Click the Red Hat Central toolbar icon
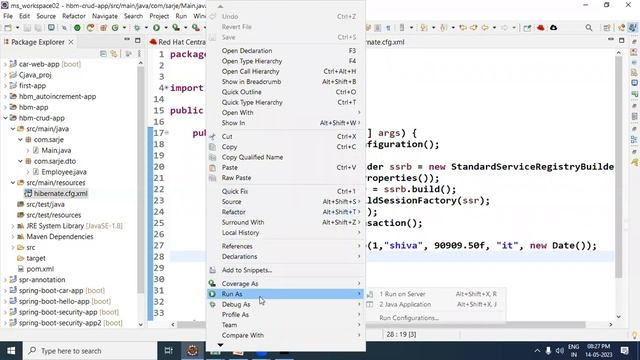This screenshot has height=360, width=640. pos(541,28)
